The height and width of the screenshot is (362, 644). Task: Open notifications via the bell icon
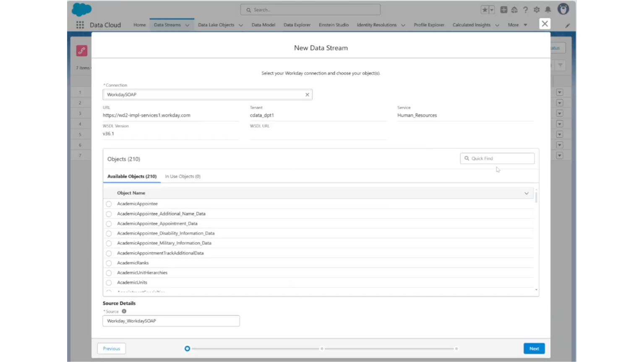548,9
